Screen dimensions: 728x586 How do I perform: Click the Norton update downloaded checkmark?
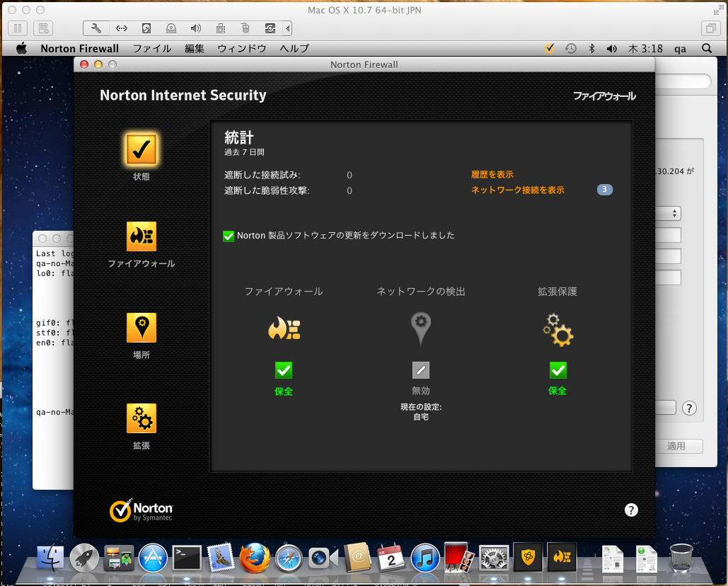point(229,236)
